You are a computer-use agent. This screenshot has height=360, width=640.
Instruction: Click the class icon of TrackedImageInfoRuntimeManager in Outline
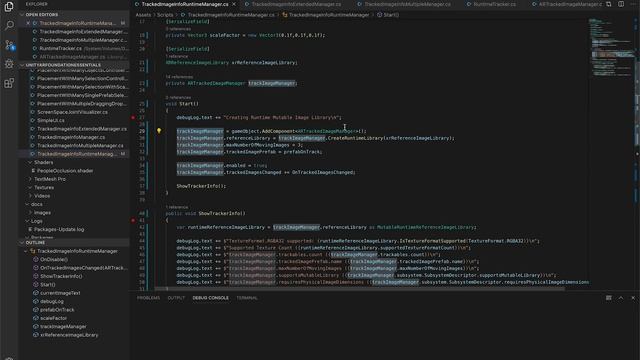pyautogui.click(x=33, y=251)
